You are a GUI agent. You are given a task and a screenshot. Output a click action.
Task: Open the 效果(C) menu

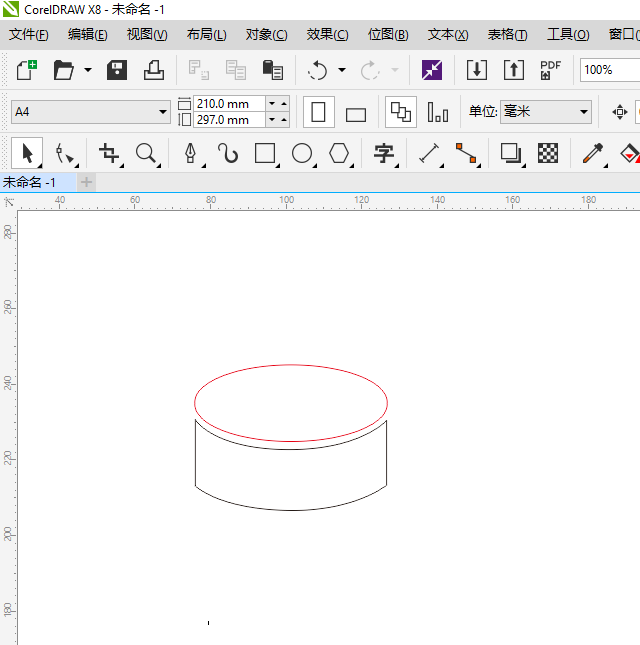(x=327, y=35)
